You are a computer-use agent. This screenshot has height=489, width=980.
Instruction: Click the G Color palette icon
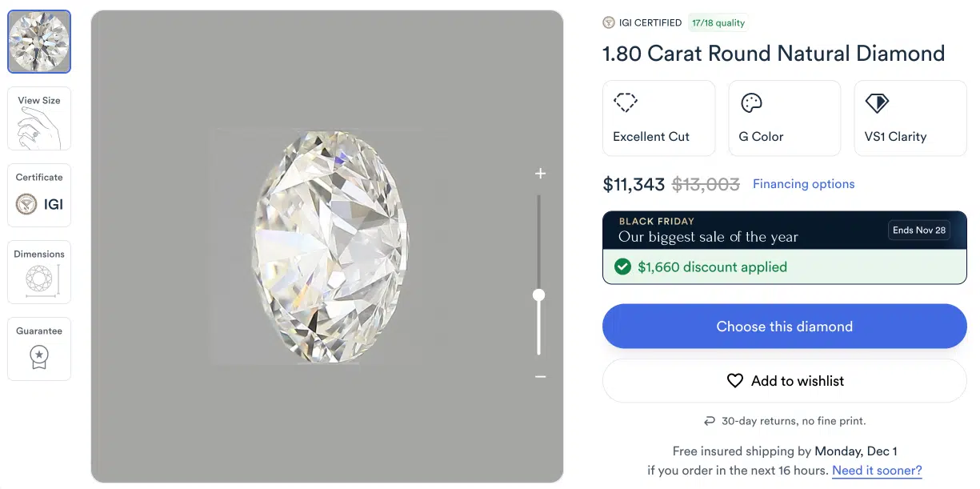pos(750,102)
